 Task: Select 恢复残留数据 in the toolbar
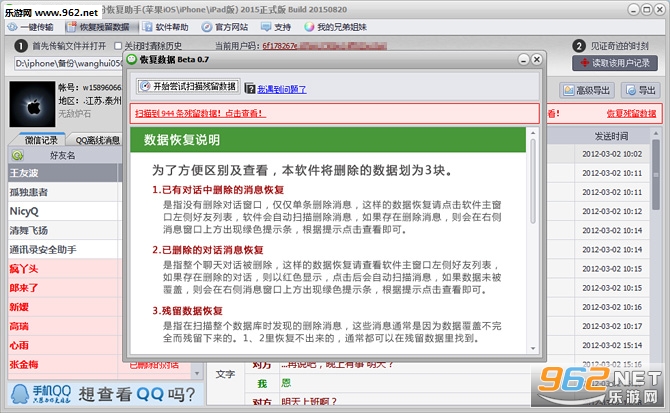click(x=102, y=27)
